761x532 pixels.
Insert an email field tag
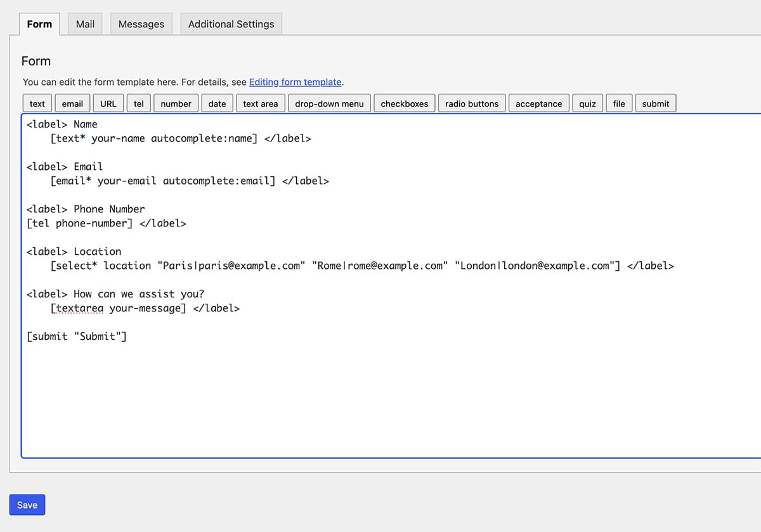point(72,103)
